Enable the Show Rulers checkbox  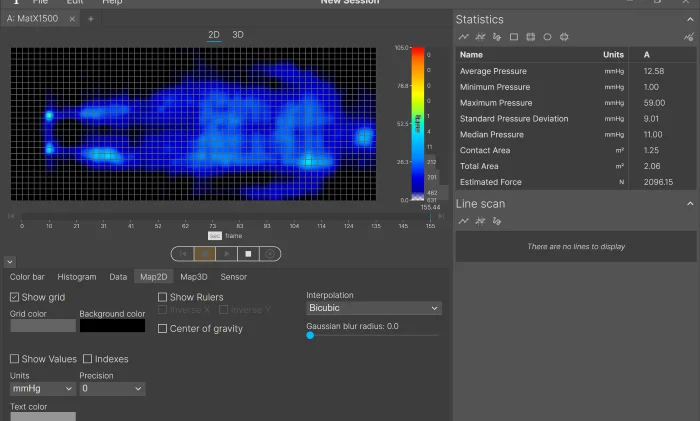[x=163, y=297]
